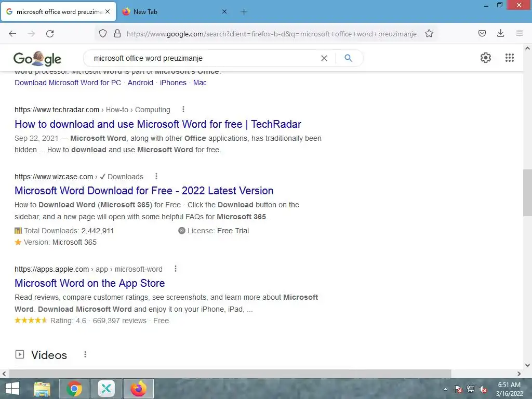Open the iPhones sitelink
The height and width of the screenshot is (399, 532).
coord(173,83)
